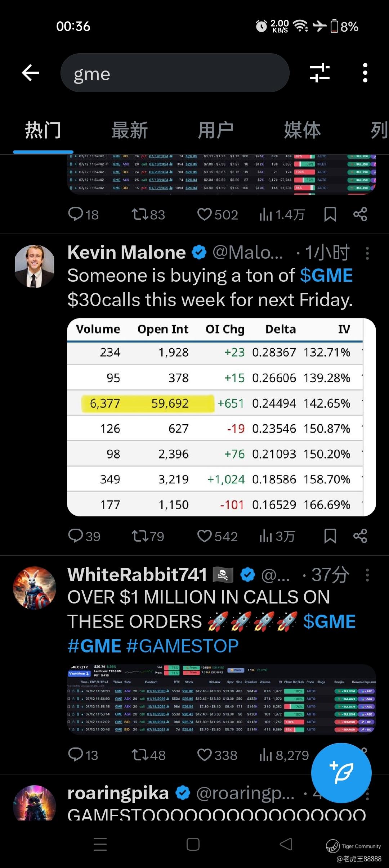Tap the back arrow icon
389x868 pixels.
(x=30, y=73)
